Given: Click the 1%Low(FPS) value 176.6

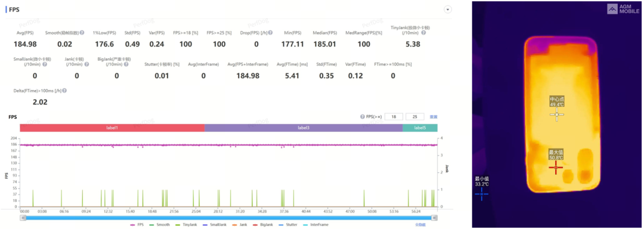Looking at the screenshot, I should pos(104,44).
